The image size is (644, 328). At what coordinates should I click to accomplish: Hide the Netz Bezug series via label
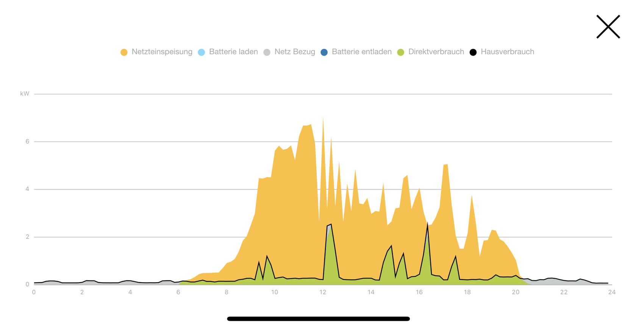click(294, 52)
